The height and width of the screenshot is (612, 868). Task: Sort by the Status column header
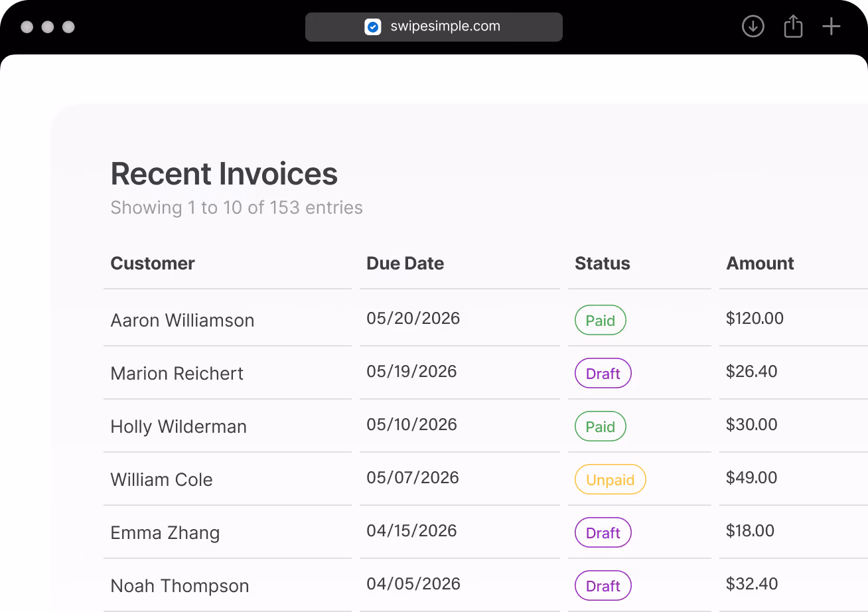pos(602,264)
